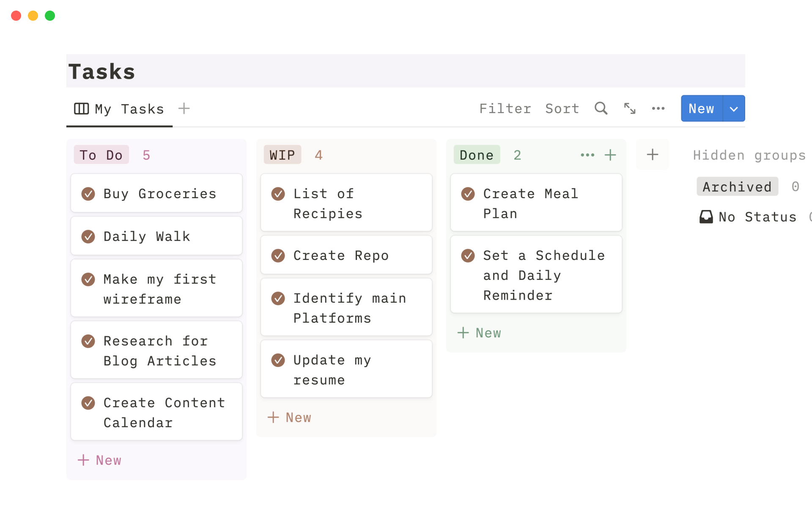The width and height of the screenshot is (812, 508).
Task: Click the No Status inbox icon
Action: (706, 217)
